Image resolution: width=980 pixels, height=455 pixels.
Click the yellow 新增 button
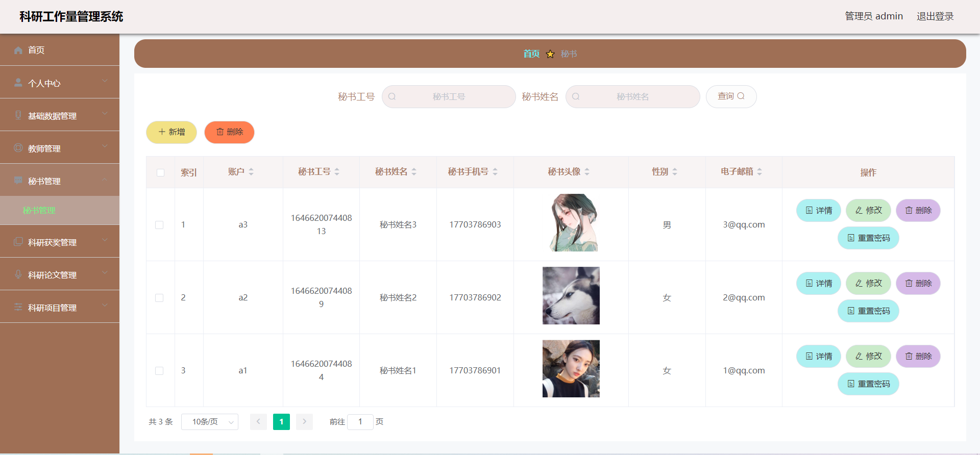(171, 132)
